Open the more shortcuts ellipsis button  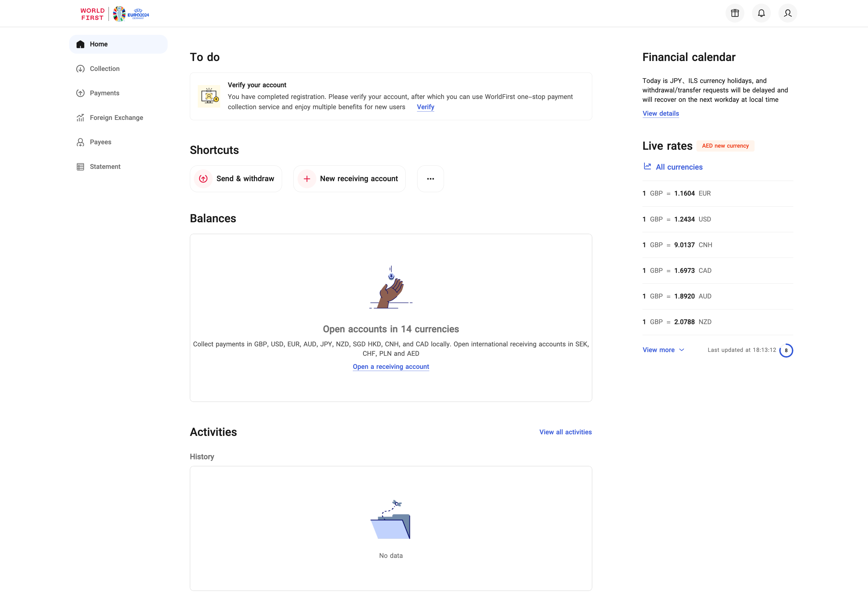[430, 179]
